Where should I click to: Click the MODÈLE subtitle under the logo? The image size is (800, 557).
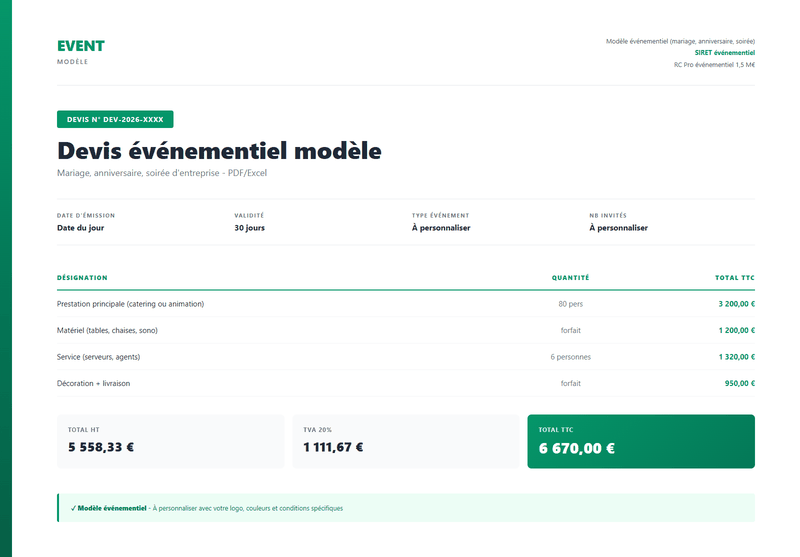tap(72, 62)
